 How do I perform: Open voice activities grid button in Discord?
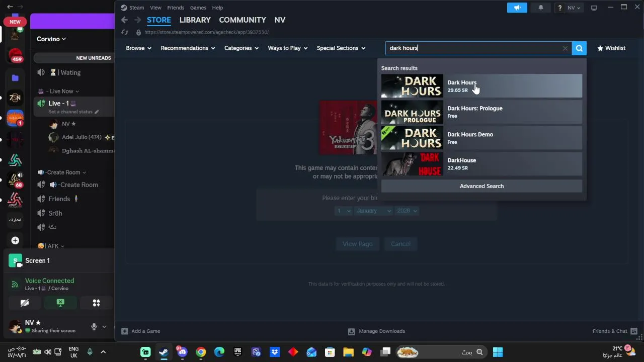96,303
